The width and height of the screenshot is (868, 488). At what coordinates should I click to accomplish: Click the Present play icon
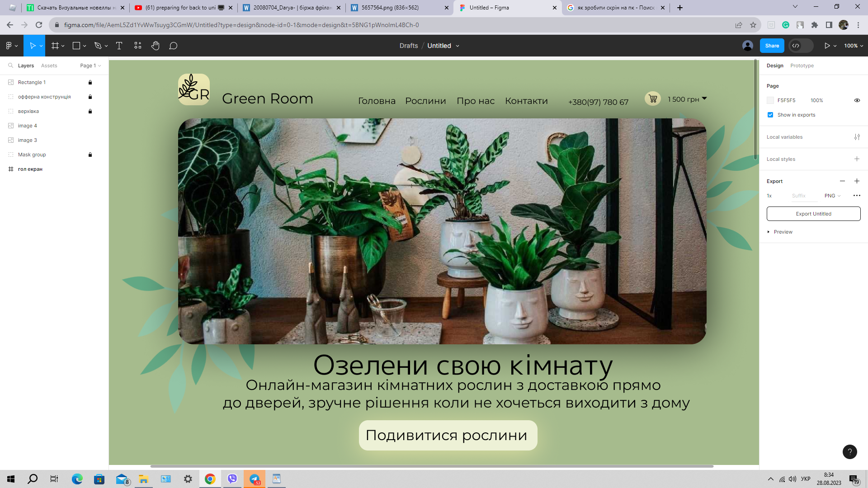(x=827, y=46)
